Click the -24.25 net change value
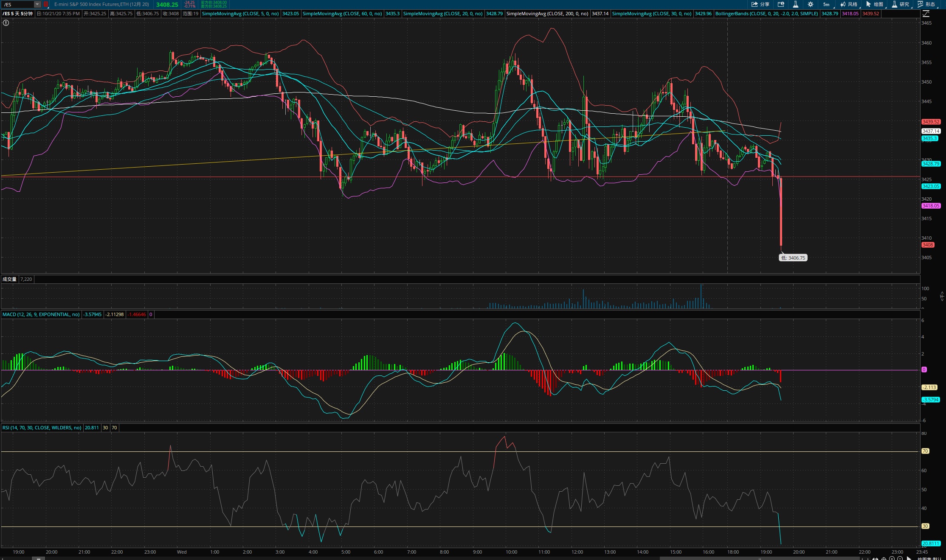The width and height of the screenshot is (946, 560). [189, 3]
